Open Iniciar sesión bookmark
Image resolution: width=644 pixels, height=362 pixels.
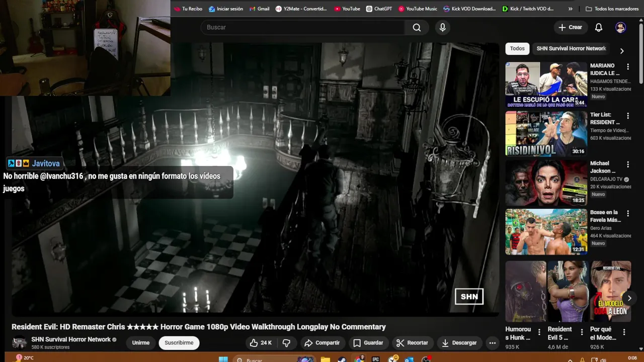tap(226, 9)
